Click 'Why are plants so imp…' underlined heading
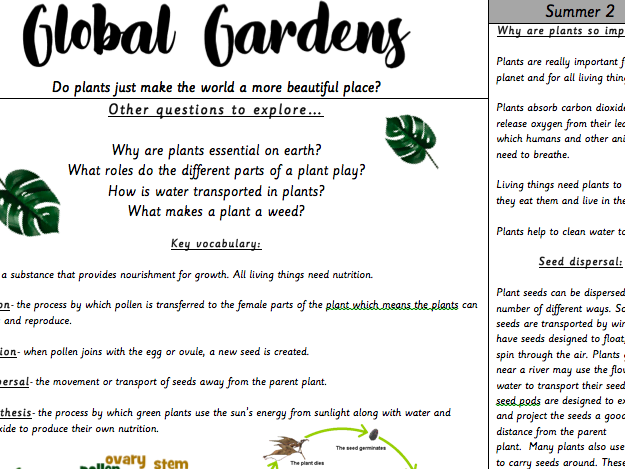625x469 pixels. pyautogui.click(x=561, y=31)
